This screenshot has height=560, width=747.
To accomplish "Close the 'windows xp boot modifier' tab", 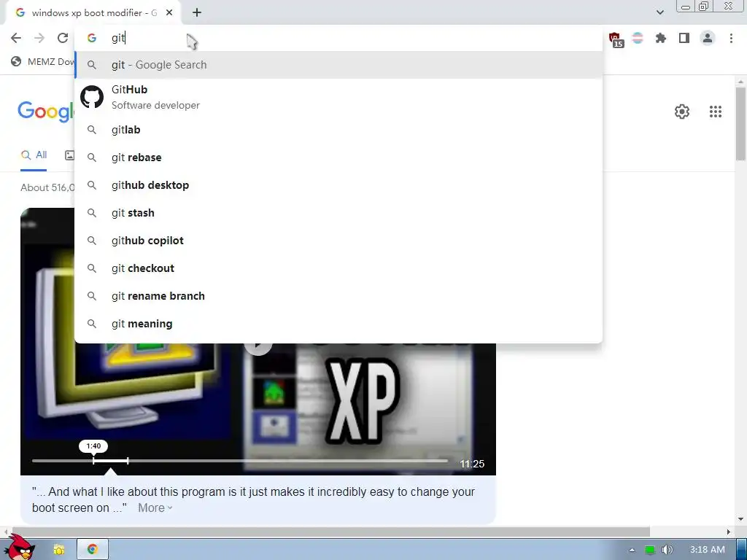I will point(169,13).
